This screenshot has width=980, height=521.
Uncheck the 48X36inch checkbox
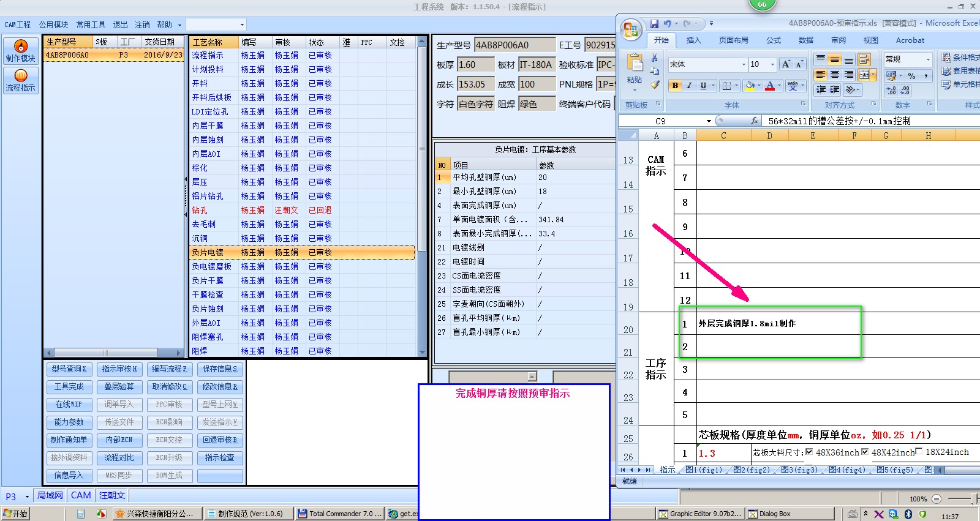pos(809,452)
